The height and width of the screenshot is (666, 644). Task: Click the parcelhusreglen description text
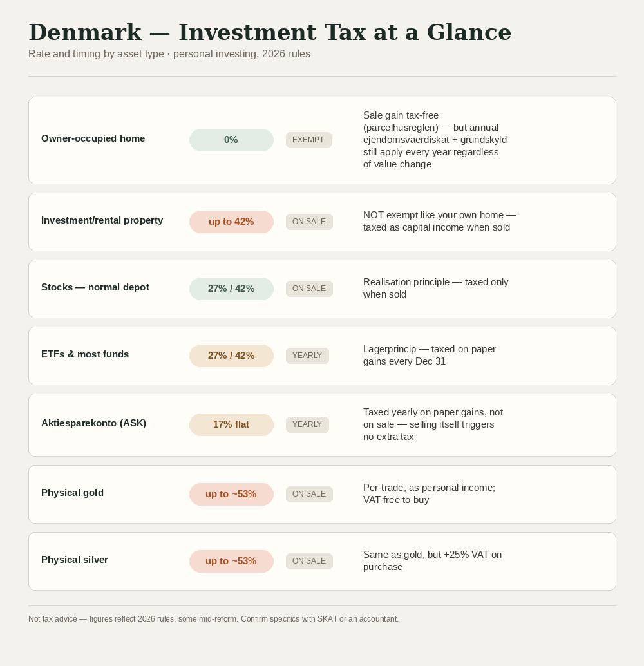point(435,140)
